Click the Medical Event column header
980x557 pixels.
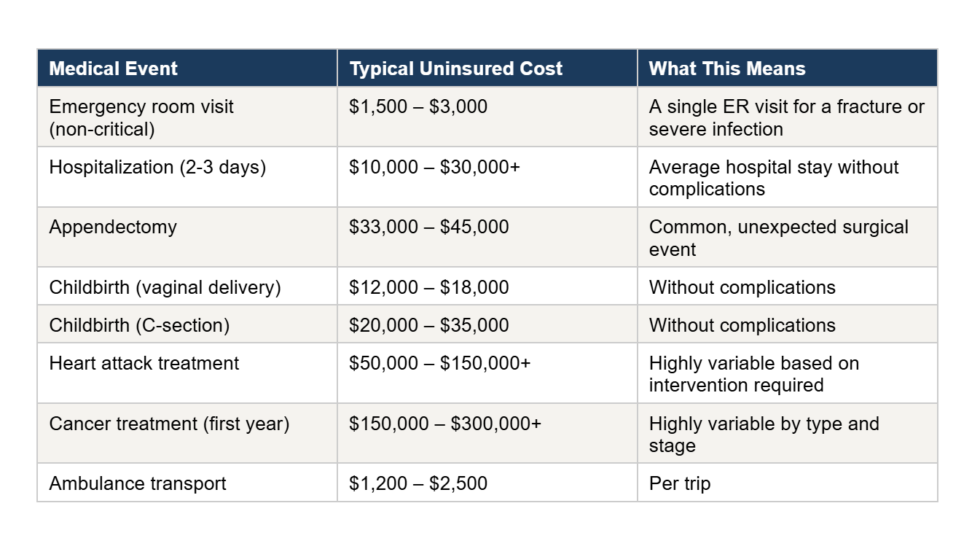click(187, 69)
